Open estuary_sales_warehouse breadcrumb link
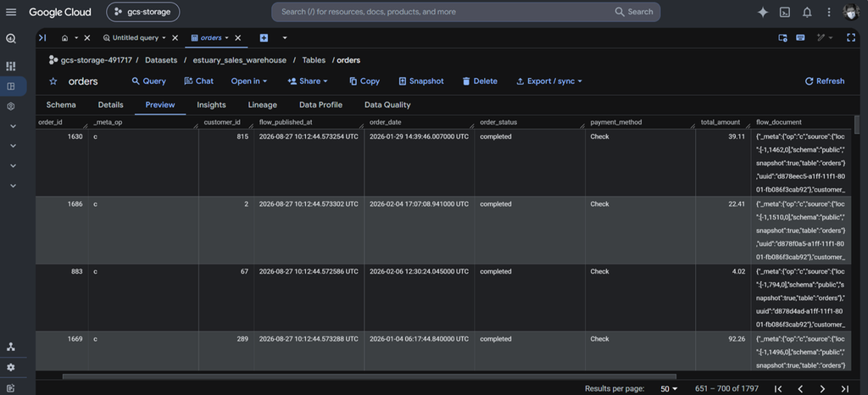Image resolution: width=868 pixels, height=395 pixels. (x=239, y=60)
